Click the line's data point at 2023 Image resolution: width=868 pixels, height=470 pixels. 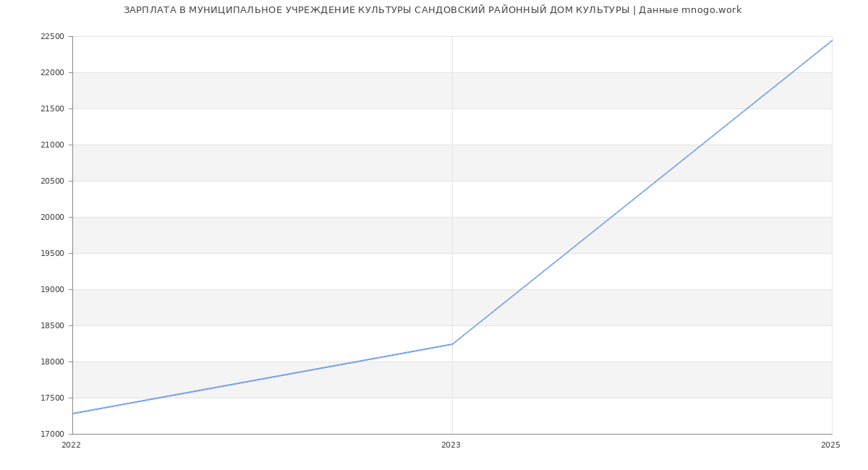(x=452, y=344)
